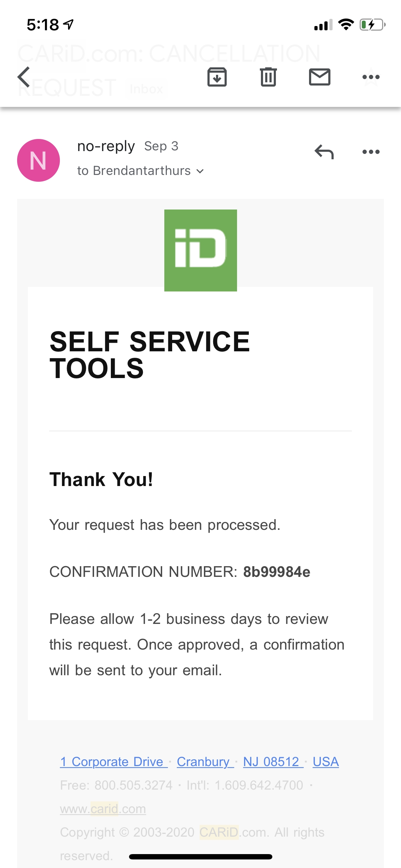Open the sender avatar for no-reply

pos(38,160)
